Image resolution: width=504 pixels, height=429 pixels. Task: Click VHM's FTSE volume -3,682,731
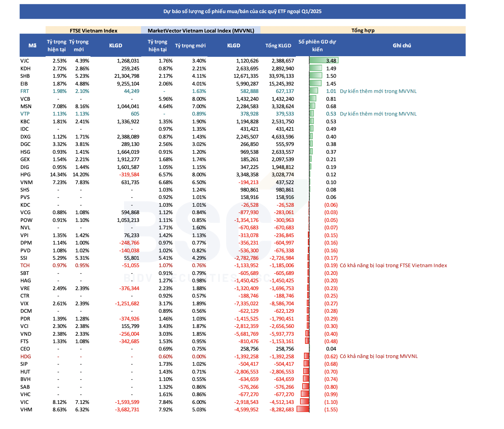[x=127, y=410]
